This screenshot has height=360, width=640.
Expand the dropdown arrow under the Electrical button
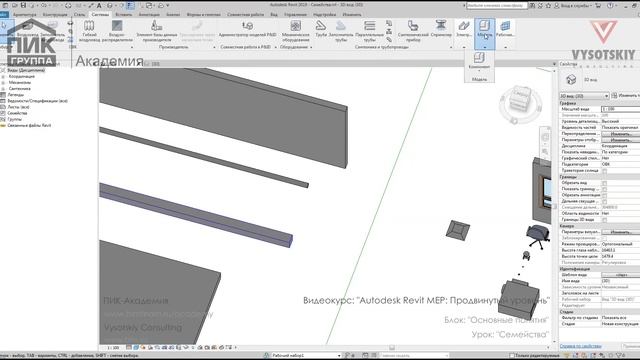click(464, 47)
